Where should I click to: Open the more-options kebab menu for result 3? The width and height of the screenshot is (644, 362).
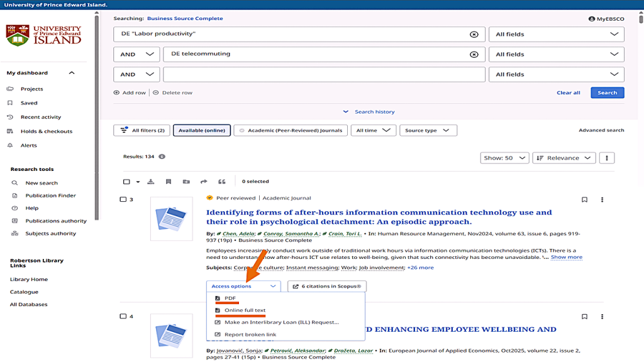click(602, 200)
